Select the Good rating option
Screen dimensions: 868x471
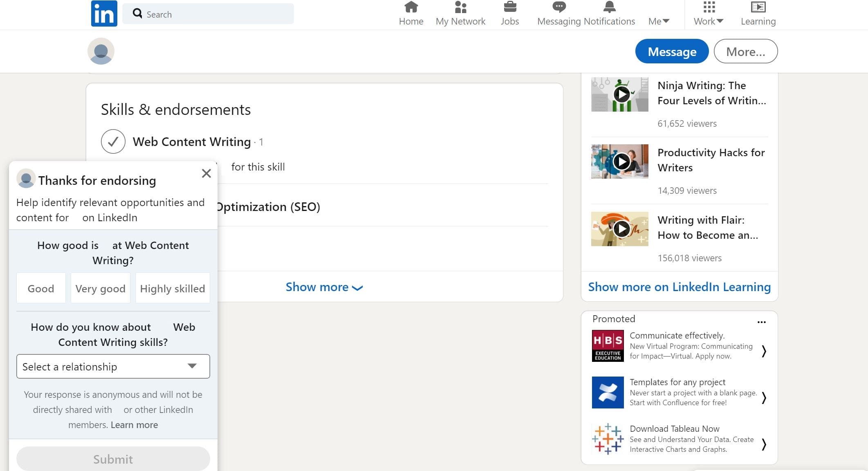point(41,288)
